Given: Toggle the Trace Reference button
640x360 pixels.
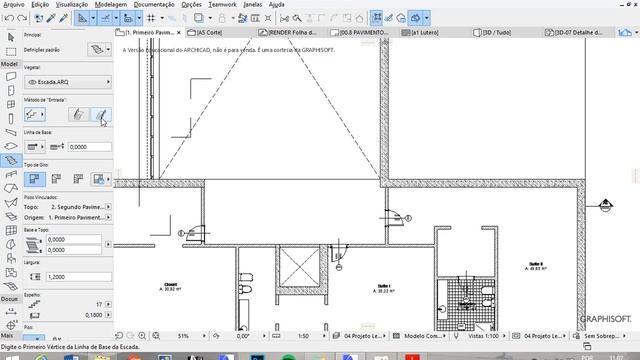Looking at the screenshot, I should click(x=199, y=18).
